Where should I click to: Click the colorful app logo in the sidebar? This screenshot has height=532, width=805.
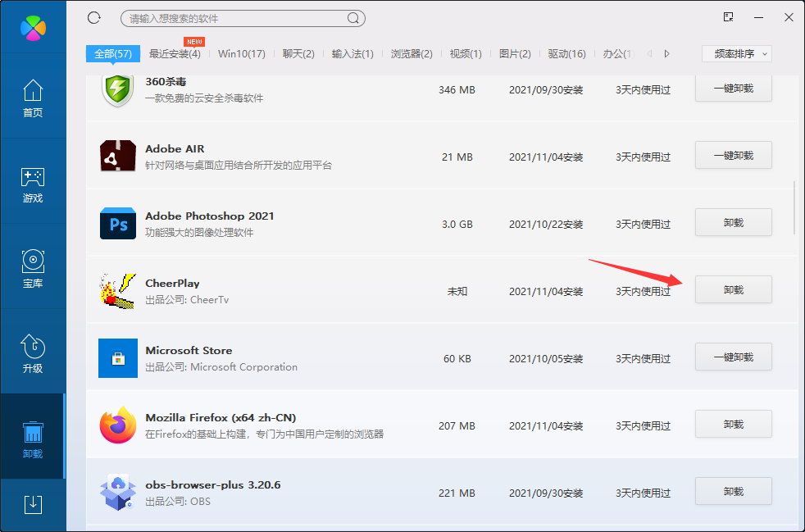click(x=33, y=28)
